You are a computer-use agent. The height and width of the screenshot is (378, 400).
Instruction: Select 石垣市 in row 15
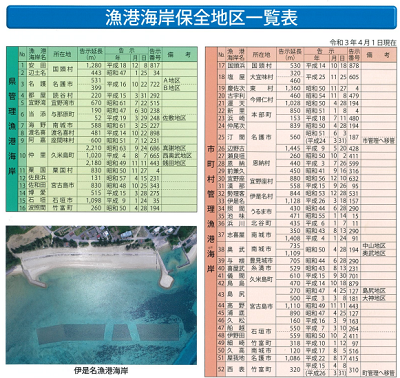point(62,200)
